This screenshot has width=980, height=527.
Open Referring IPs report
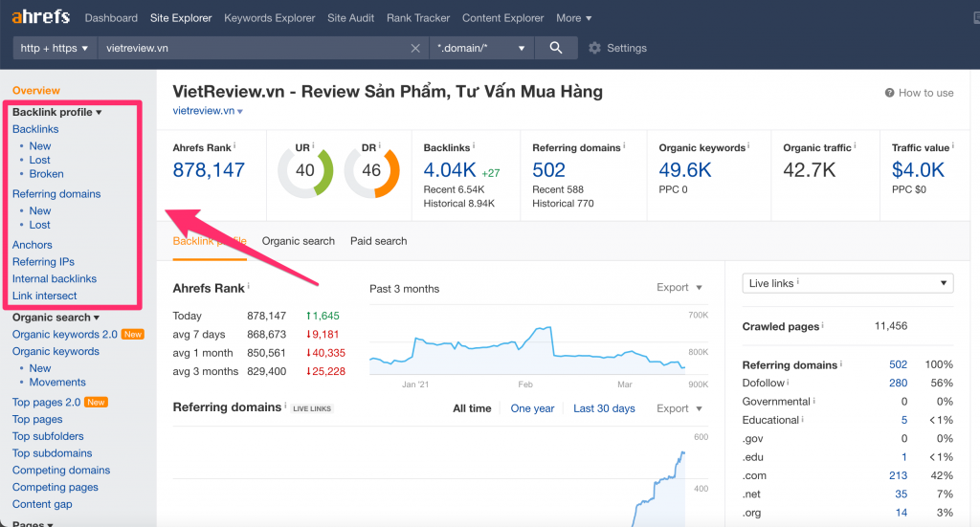43,262
